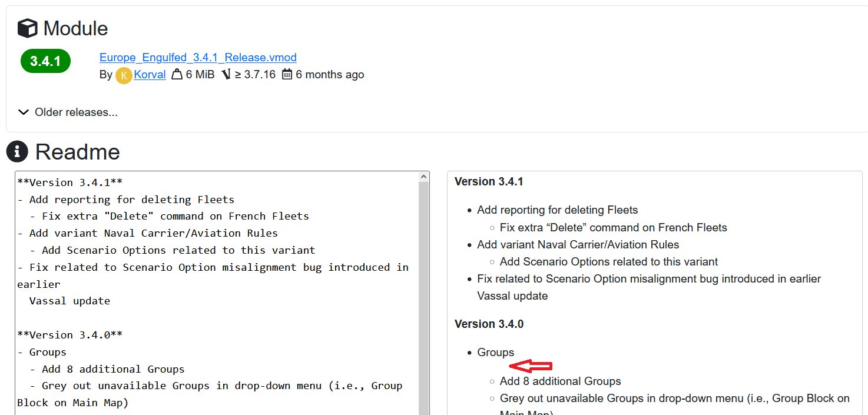Click the "Groups" bullet in preview pane

click(495, 352)
